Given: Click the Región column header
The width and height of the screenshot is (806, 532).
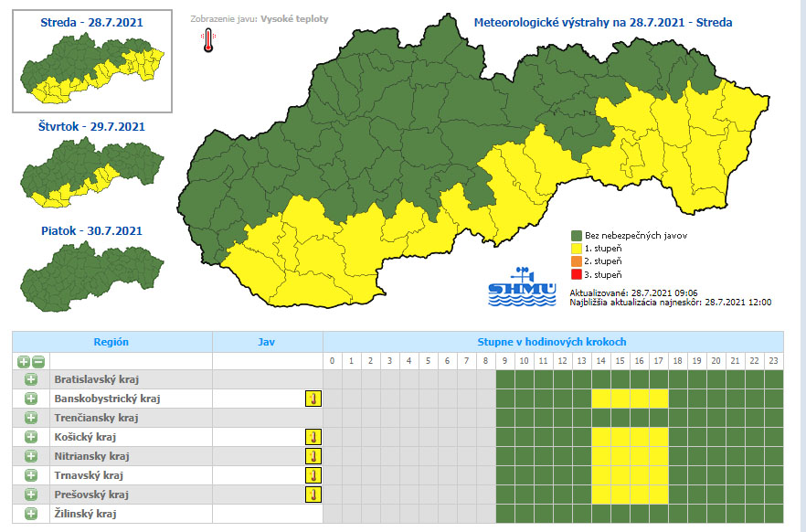Looking at the screenshot, I should (111, 342).
